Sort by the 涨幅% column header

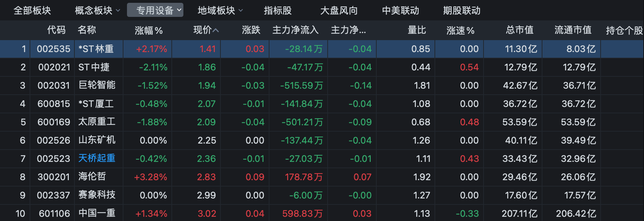[148, 31]
